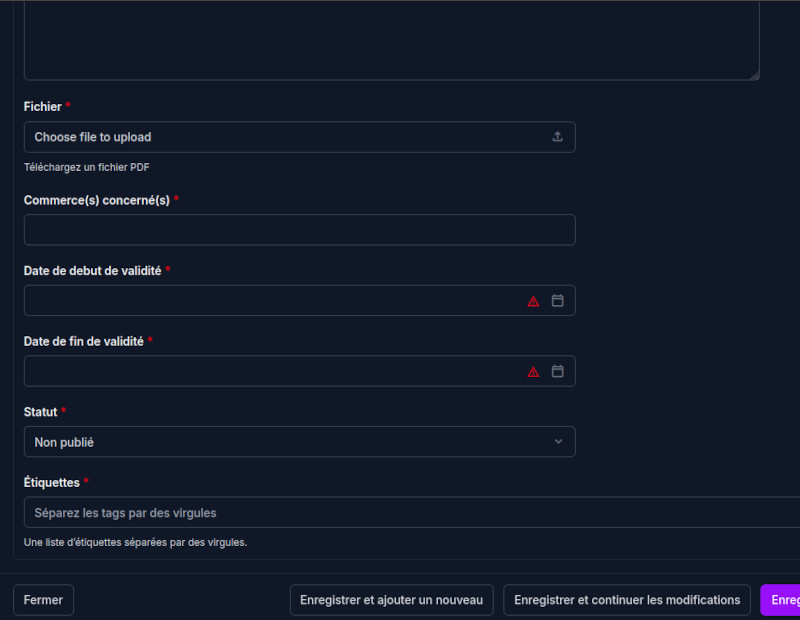800x620 pixels.
Task: Click the 'Statut' field label
Action: 40,412
